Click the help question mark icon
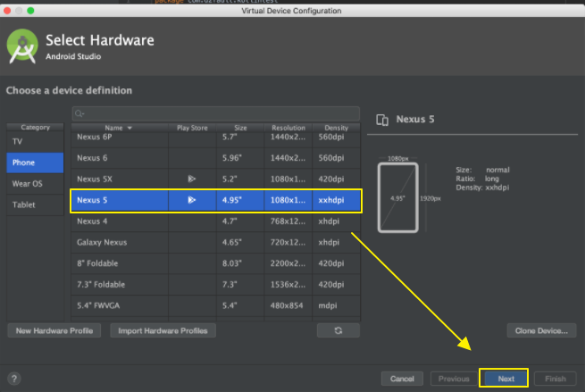 pos(14,379)
